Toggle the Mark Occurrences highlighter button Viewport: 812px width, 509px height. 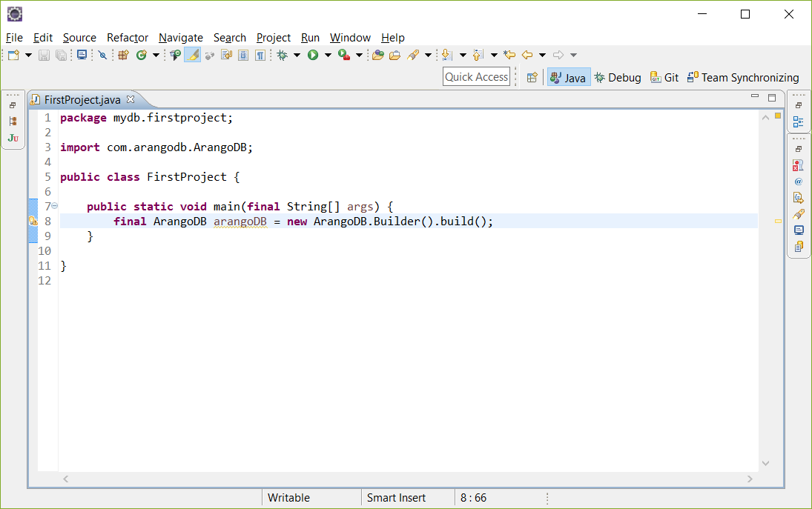point(193,55)
